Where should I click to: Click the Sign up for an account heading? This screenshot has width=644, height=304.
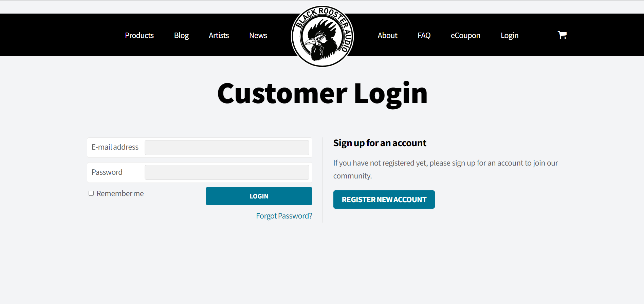[380, 143]
